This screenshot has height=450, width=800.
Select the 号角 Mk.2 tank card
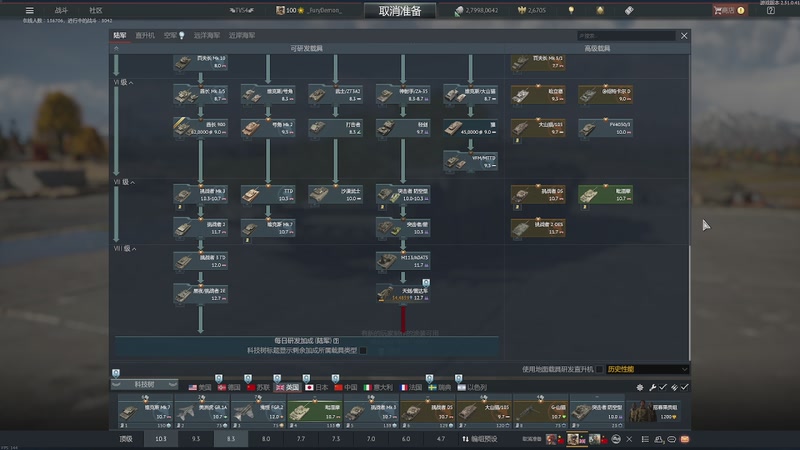268,128
